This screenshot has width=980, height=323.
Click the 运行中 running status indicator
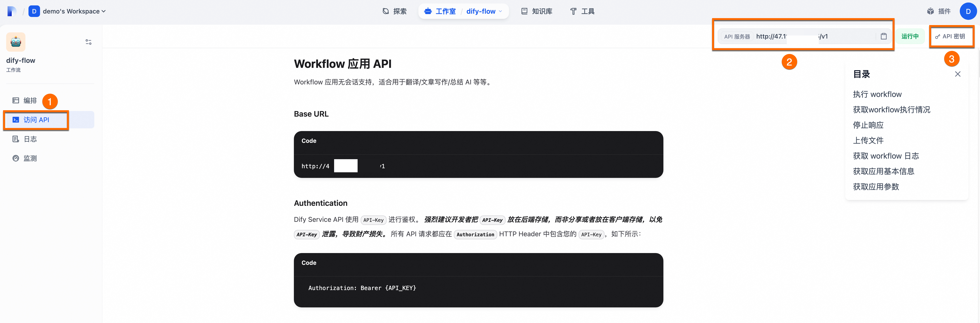pos(910,36)
